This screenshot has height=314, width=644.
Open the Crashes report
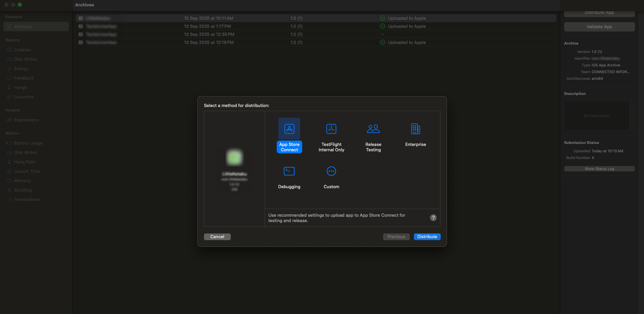pyautogui.click(x=22, y=50)
